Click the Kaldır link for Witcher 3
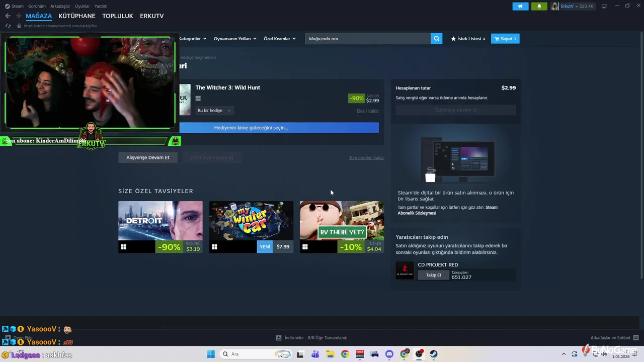Image resolution: width=644 pixels, height=362 pixels. pos(373,111)
